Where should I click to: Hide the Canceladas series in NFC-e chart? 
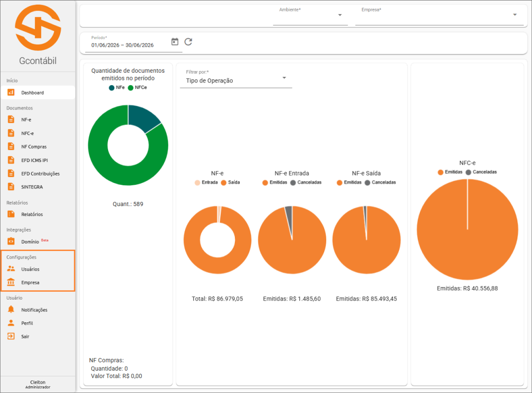[481, 172]
